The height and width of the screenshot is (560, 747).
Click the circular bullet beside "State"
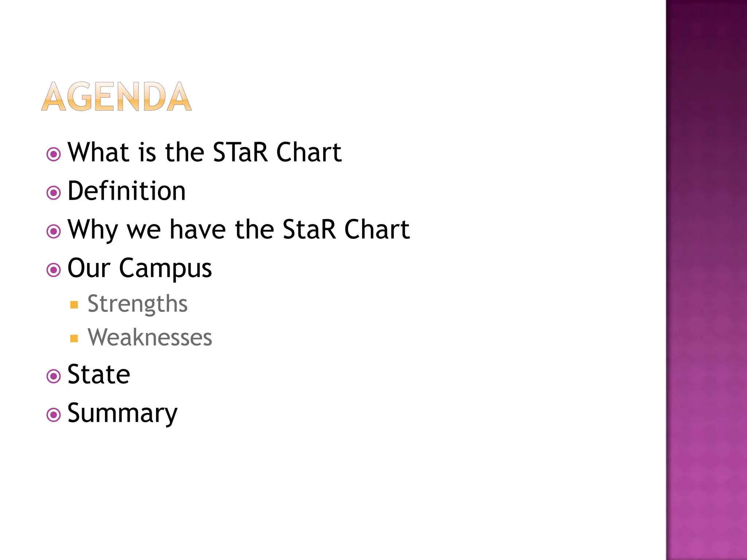[54, 376]
